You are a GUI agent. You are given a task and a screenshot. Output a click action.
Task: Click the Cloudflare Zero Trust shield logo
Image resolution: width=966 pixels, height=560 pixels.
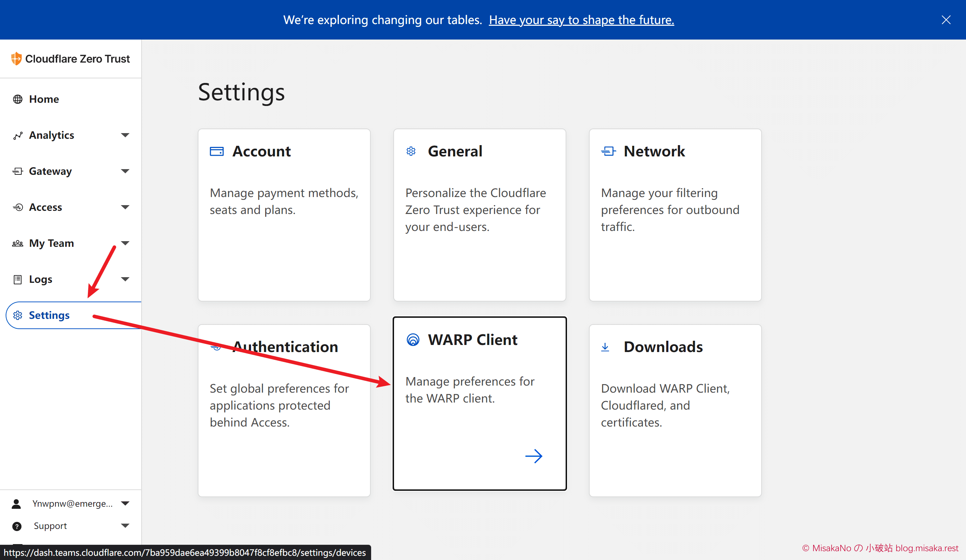[16, 59]
